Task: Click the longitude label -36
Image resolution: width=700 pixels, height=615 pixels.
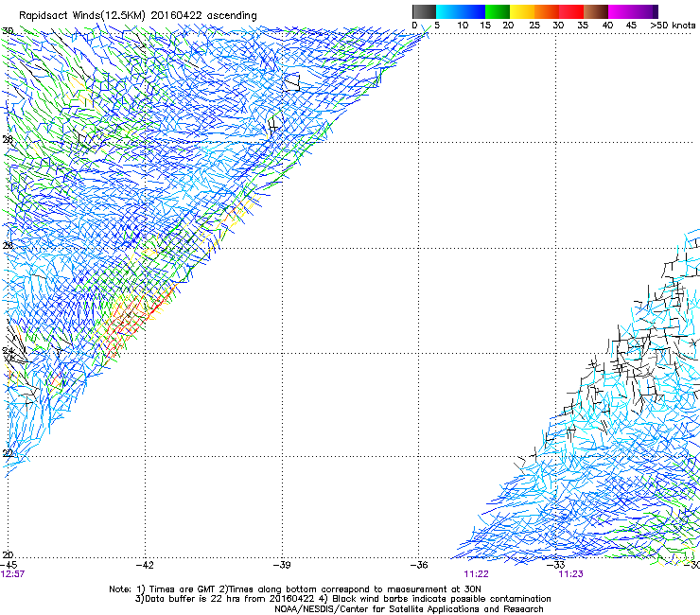Action: (419, 565)
